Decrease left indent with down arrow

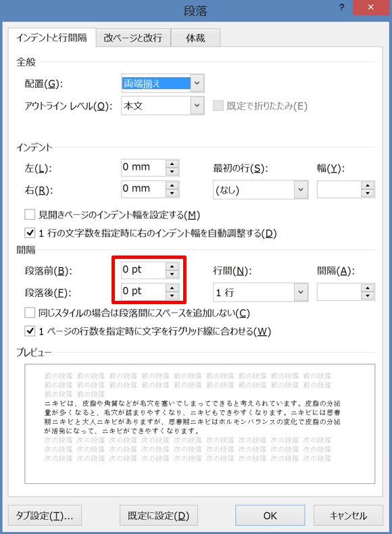point(172,171)
